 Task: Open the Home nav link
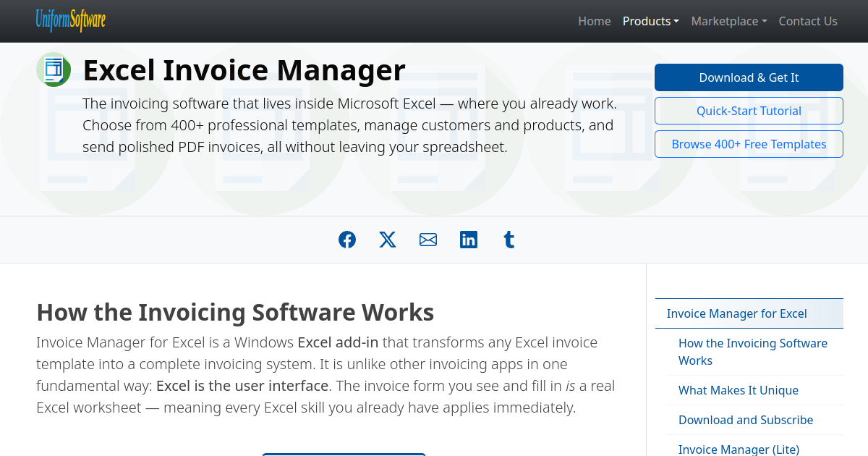click(595, 21)
